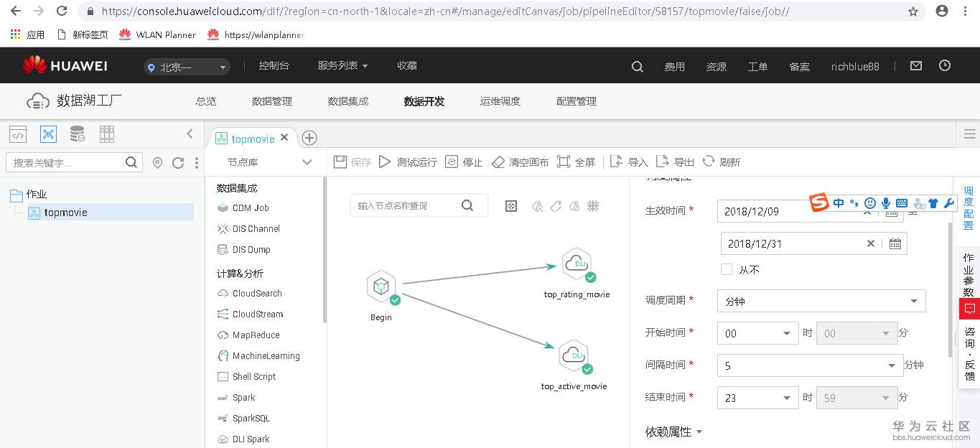Image resolution: width=980 pixels, height=448 pixels.
Task: Open the disabled end minute dropdown 59
Action: point(857,397)
